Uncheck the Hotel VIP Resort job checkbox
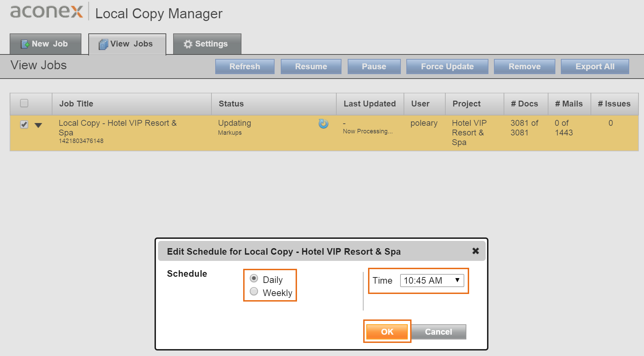Viewport: 644px width, 356px height. (24, 124)
